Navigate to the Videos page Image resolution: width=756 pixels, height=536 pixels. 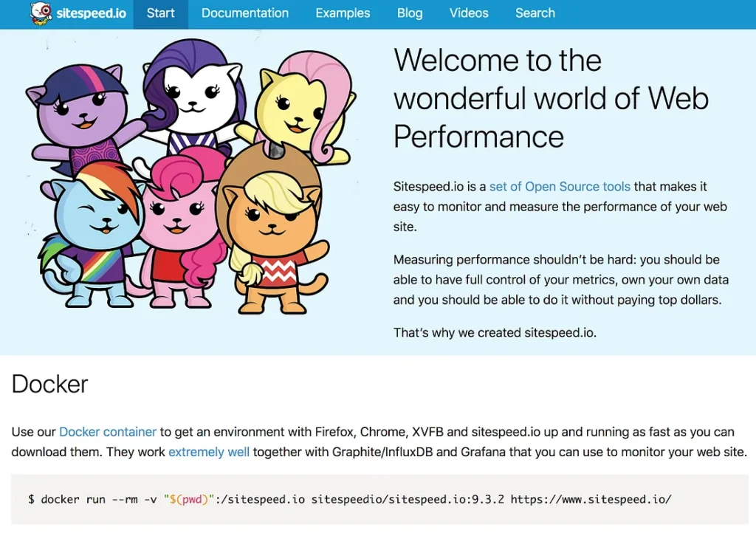[469, 13]
